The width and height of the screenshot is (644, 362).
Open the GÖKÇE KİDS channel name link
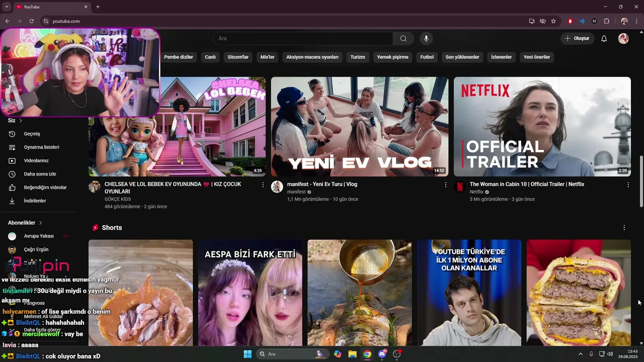(118, 200)
